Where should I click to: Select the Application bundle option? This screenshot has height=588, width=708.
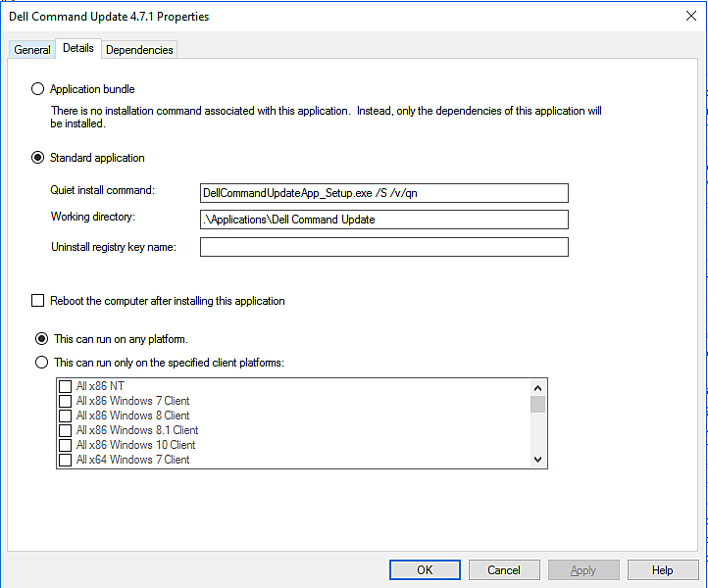[x=38, y=89]
